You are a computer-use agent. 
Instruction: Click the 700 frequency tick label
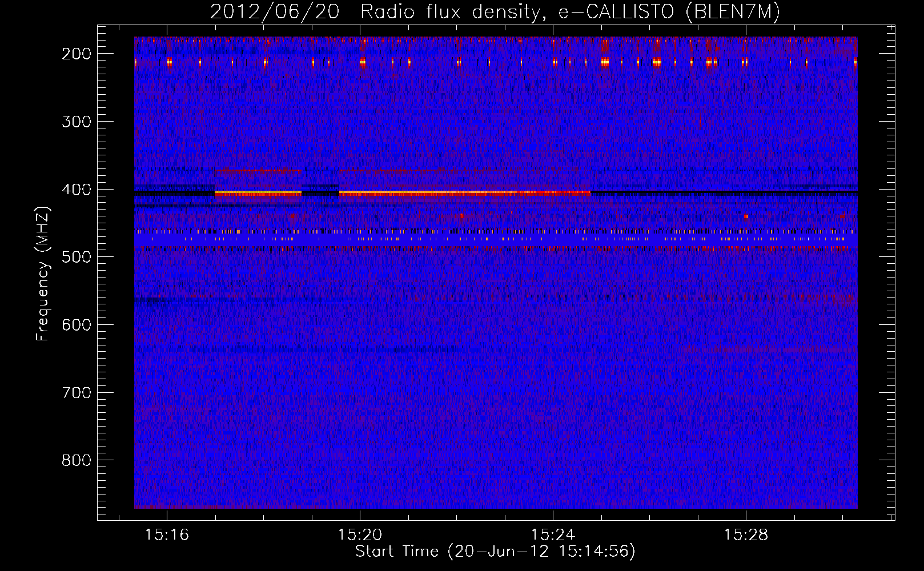(x=76, y=393)
